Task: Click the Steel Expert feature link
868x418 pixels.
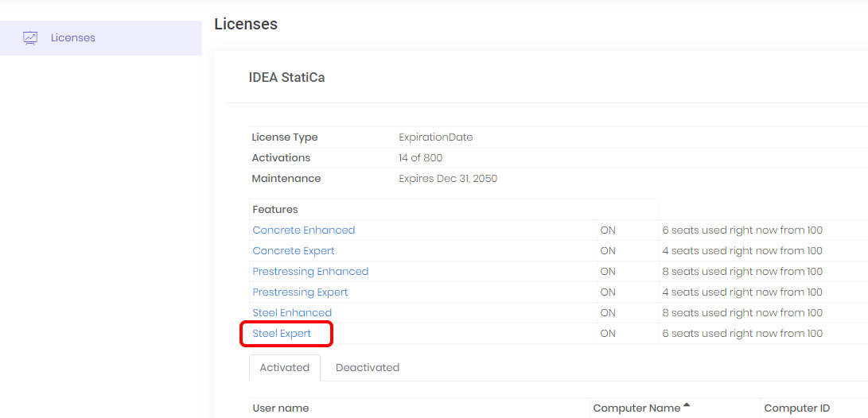Action: (x=282, y=334)
